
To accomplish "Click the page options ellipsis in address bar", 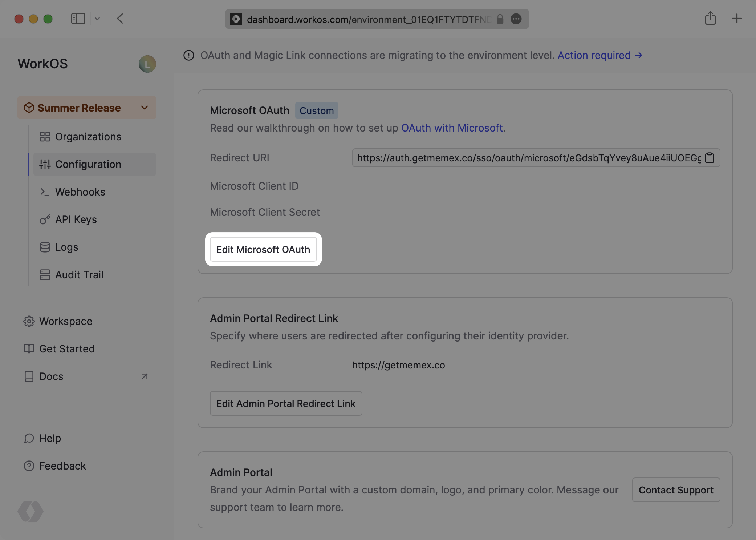I will (x=516, y=19).
